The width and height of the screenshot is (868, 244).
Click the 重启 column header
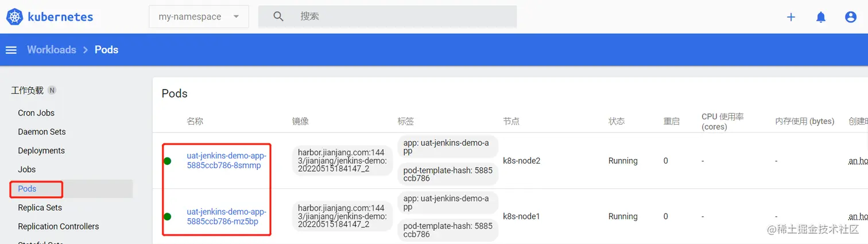pos(672,121)
